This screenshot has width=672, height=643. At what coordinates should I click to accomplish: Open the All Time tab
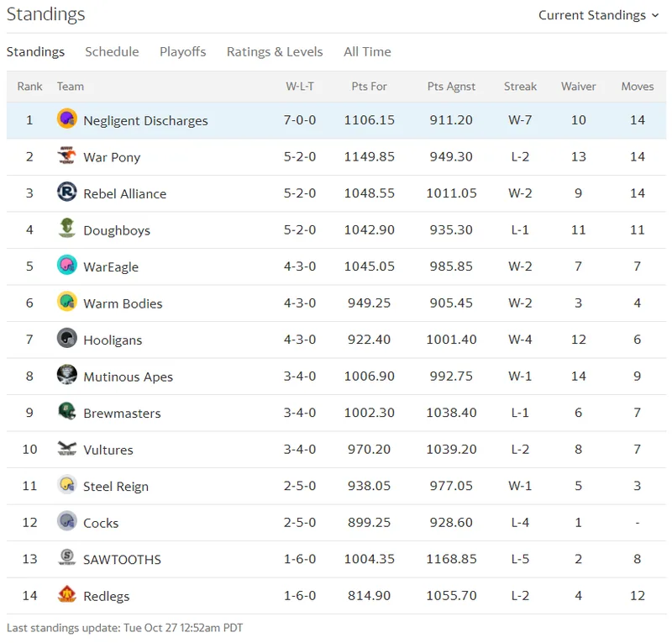(x=367, y=52)
